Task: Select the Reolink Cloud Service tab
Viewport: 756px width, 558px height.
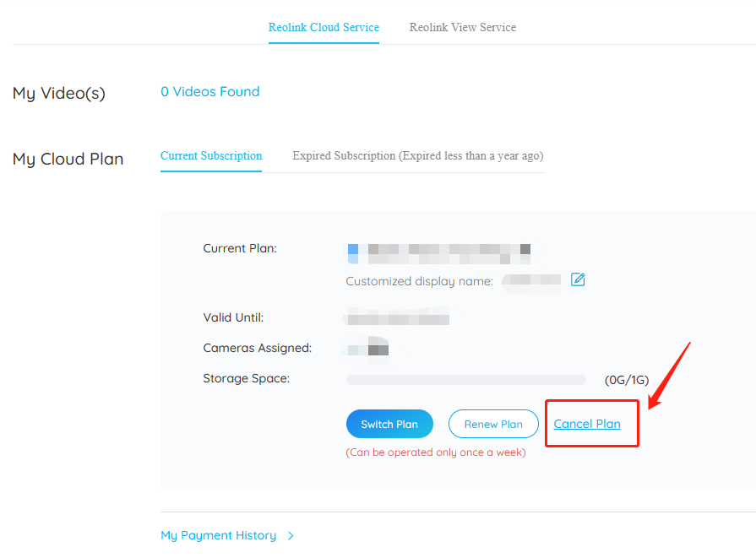Action: (x=324, y=28)
